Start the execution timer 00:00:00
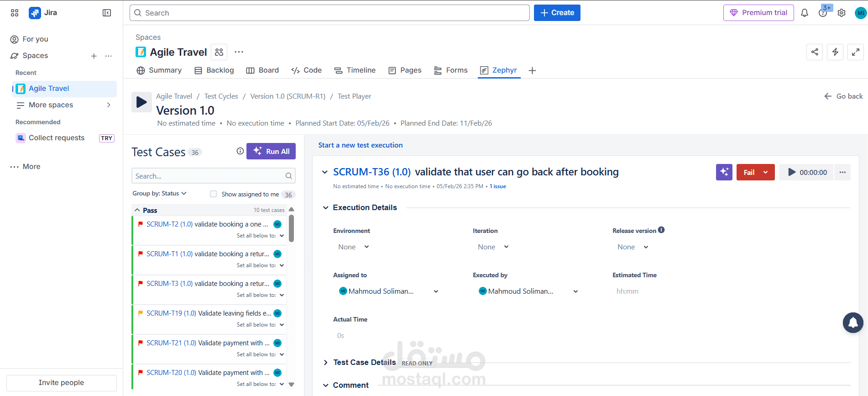 [806, 172]
